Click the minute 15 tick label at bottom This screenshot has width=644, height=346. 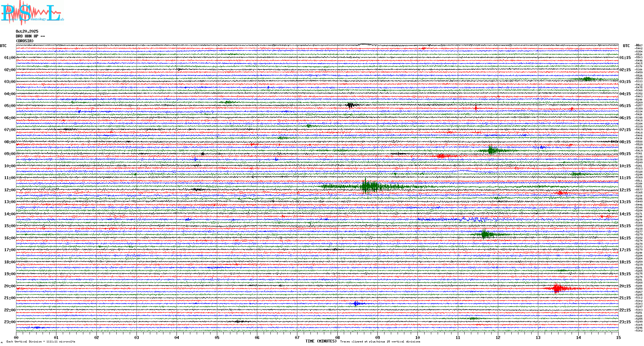(x=618, y=337)
